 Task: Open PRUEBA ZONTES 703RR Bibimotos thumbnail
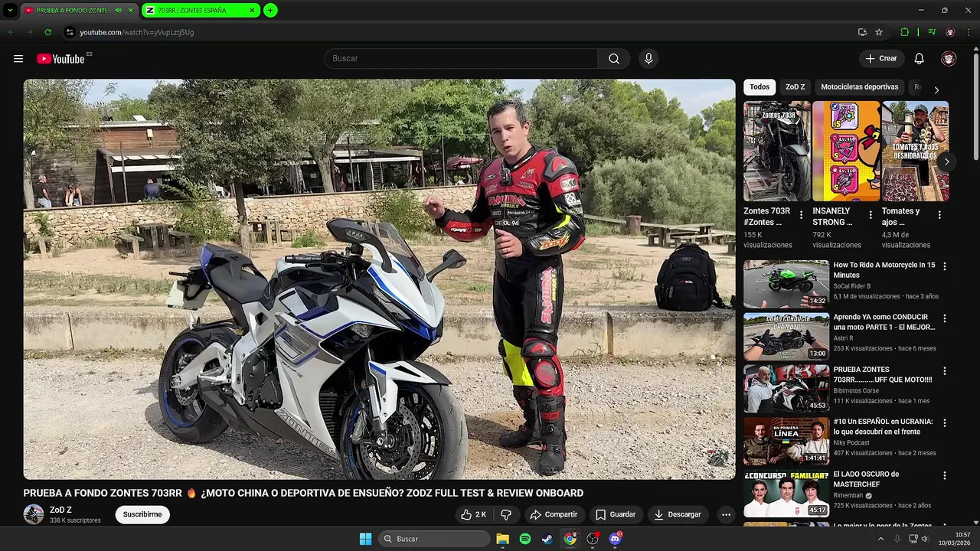(786, 388)
